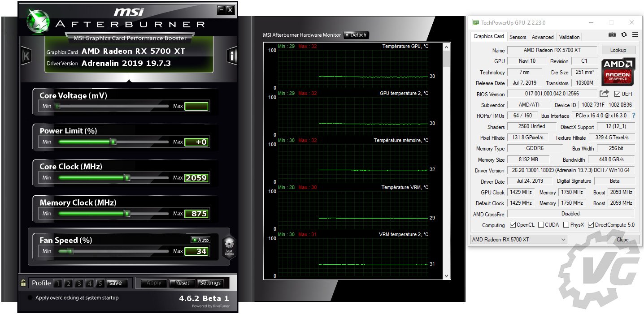Click the Memory Clock value field

[196, 214]
